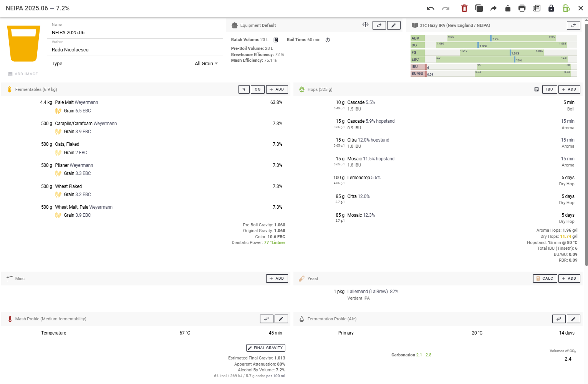Viewport: 588px width, 384px height.
Task: Click the ABV style range bar
Action: tap(500, 38)
